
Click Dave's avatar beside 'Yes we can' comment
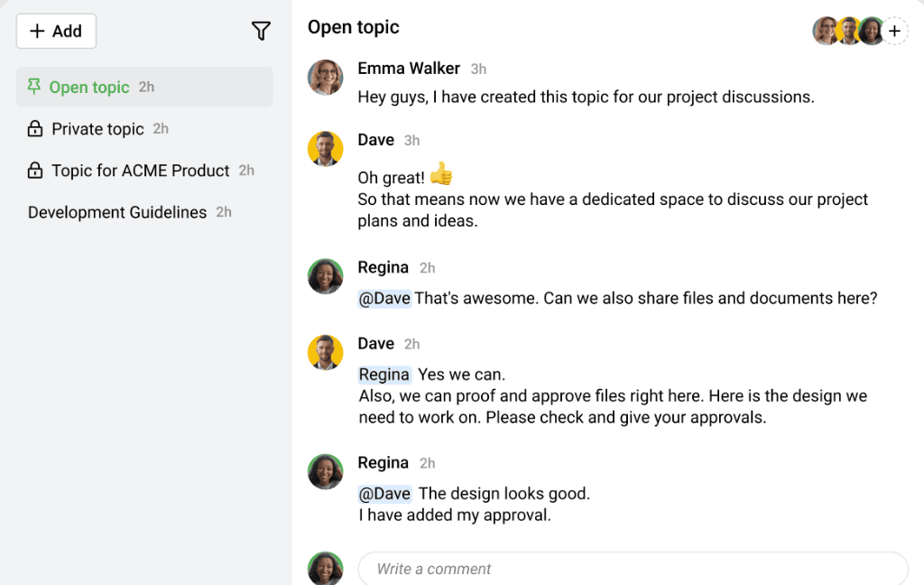pyautogui.click(x=325, y=353)
